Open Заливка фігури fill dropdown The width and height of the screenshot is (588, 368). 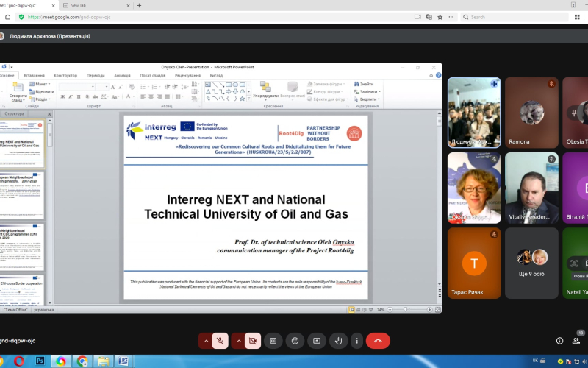(325, 84)
